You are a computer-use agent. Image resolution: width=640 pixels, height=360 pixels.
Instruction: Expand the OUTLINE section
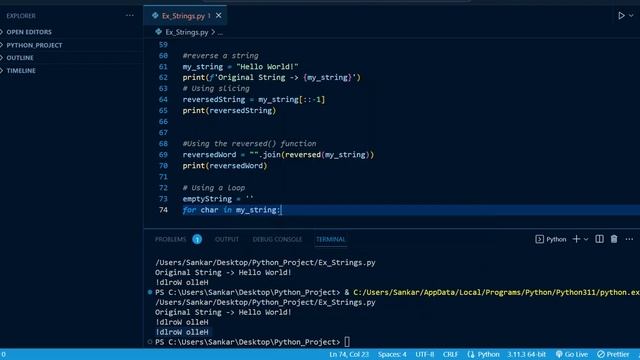20,58
